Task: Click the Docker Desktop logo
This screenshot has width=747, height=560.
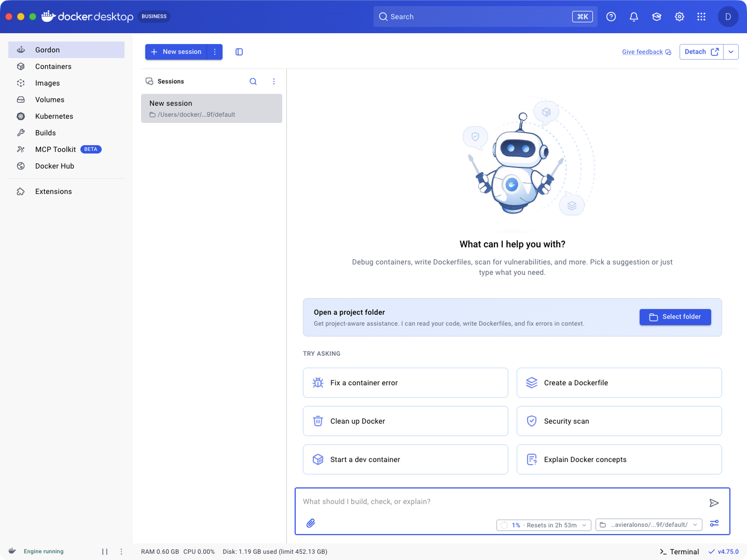Action: [87, 17]
